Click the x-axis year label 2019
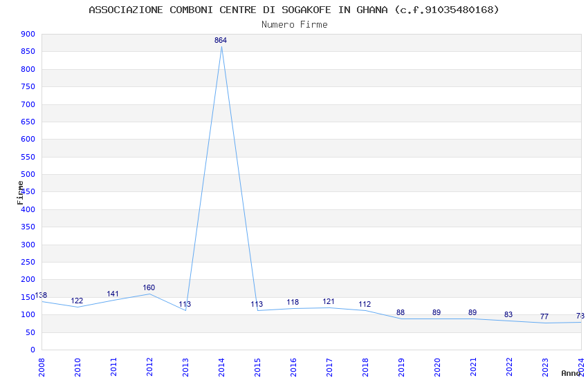 [401, 367]
